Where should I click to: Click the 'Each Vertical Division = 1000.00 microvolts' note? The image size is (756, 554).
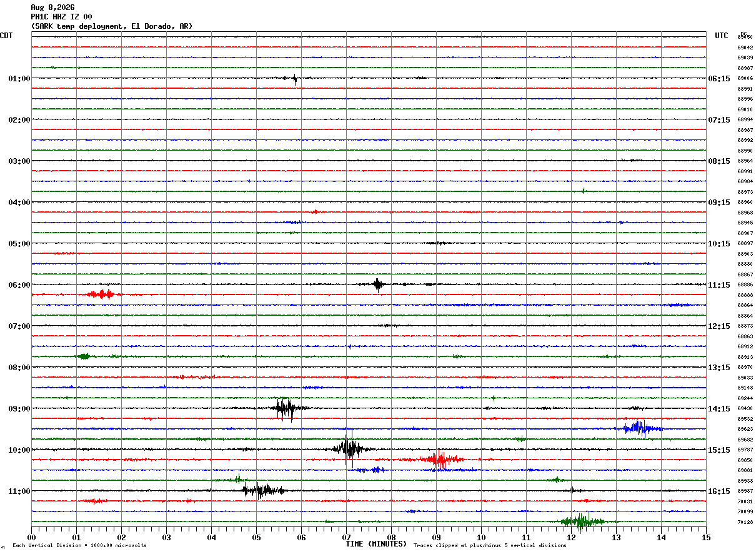click(x=79, y=546)
